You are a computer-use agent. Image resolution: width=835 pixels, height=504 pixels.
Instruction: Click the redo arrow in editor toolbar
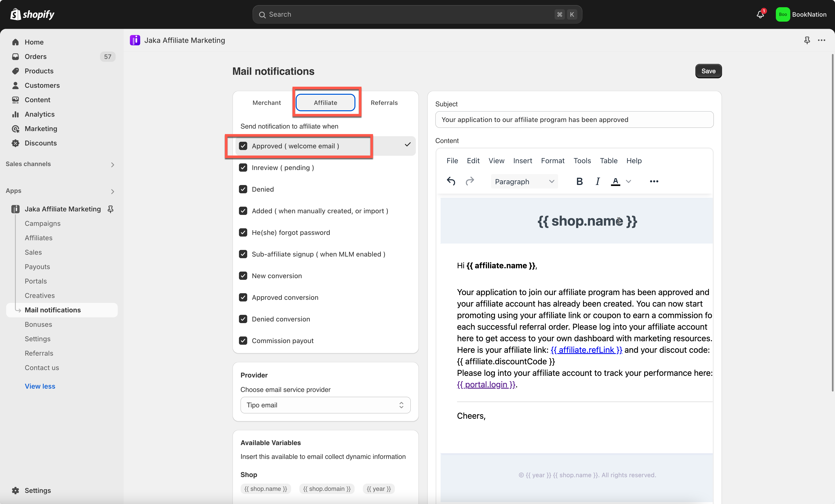[x=470, y=181]
